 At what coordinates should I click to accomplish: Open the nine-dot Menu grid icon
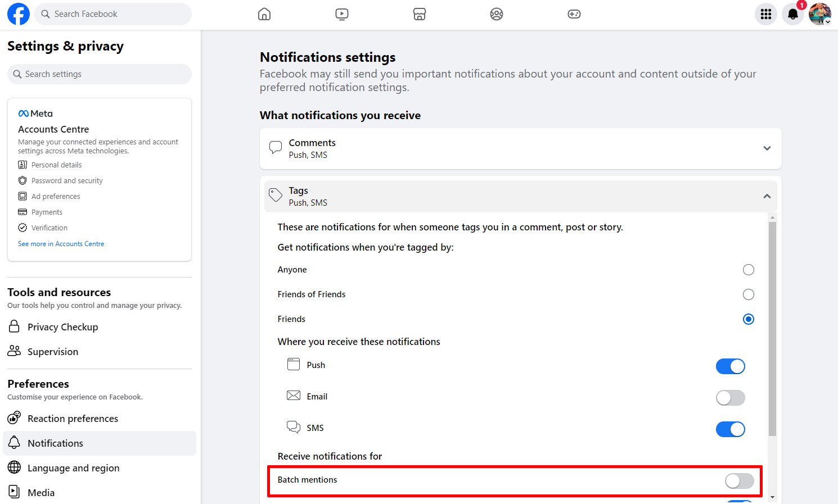coord(766,14)
